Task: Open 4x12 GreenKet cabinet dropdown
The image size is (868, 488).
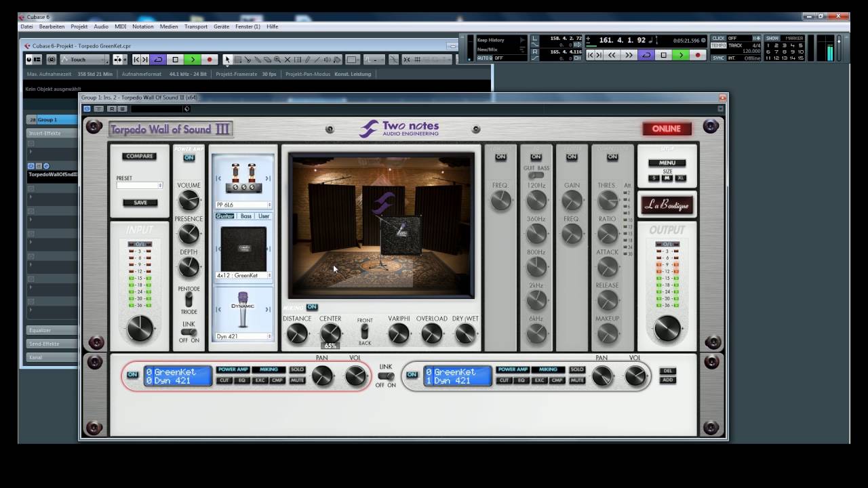Action: coord(243,275)
